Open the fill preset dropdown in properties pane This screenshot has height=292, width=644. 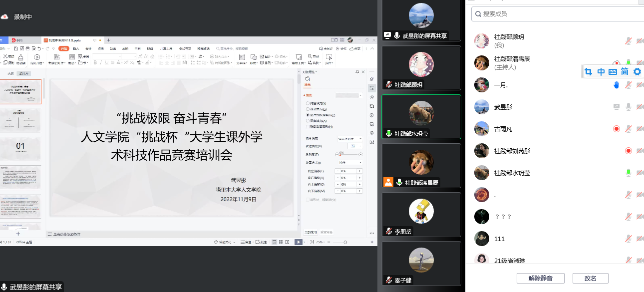coord(348,95)
